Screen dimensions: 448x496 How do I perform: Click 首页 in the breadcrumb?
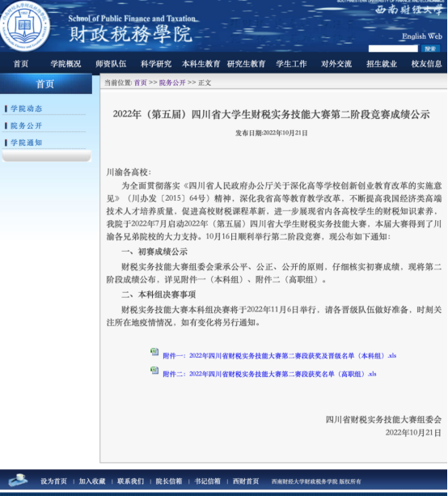(141, 83)
